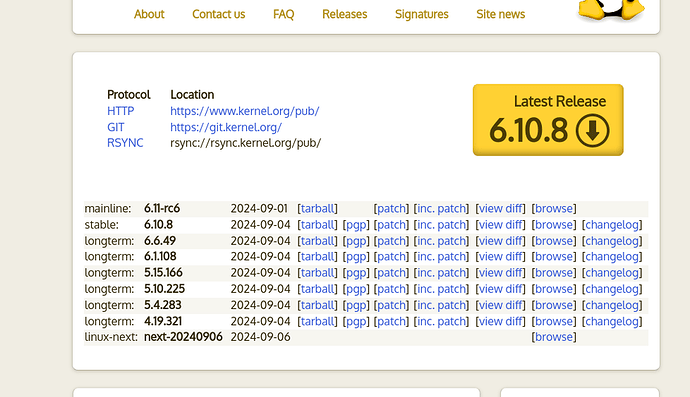Open the Contact us page

click(x=219, y=14)
